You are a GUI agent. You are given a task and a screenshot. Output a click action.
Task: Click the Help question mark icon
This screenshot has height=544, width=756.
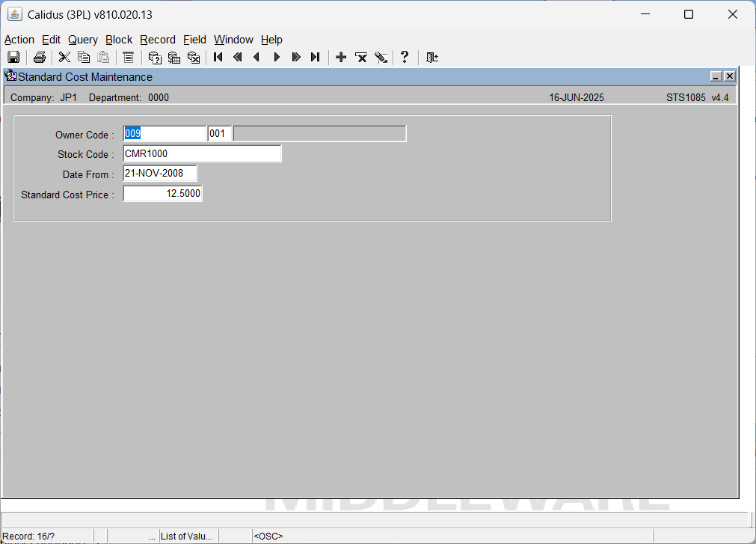coord(405,58)
